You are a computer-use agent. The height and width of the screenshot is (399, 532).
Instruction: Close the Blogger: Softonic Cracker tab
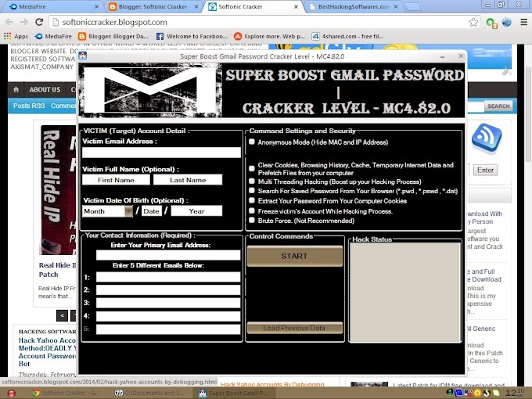(196, 6)
